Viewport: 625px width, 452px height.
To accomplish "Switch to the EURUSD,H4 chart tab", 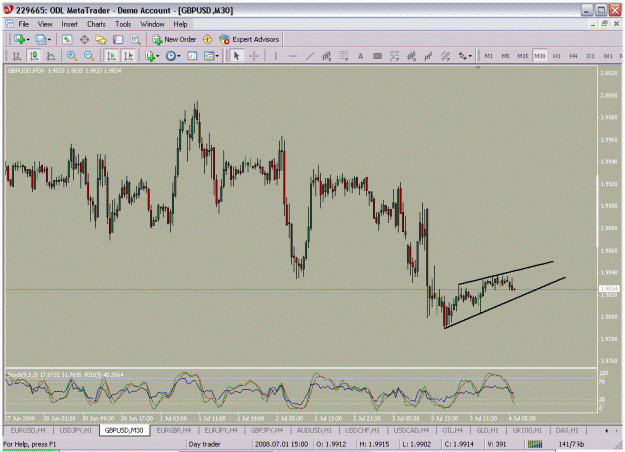I will [x=28, y=430].
